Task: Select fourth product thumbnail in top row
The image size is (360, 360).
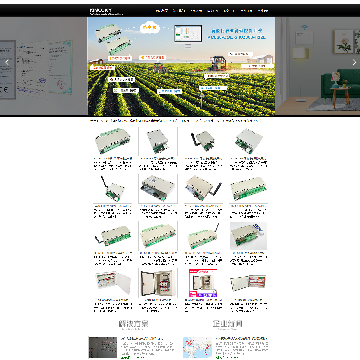Action: [249, 141]
